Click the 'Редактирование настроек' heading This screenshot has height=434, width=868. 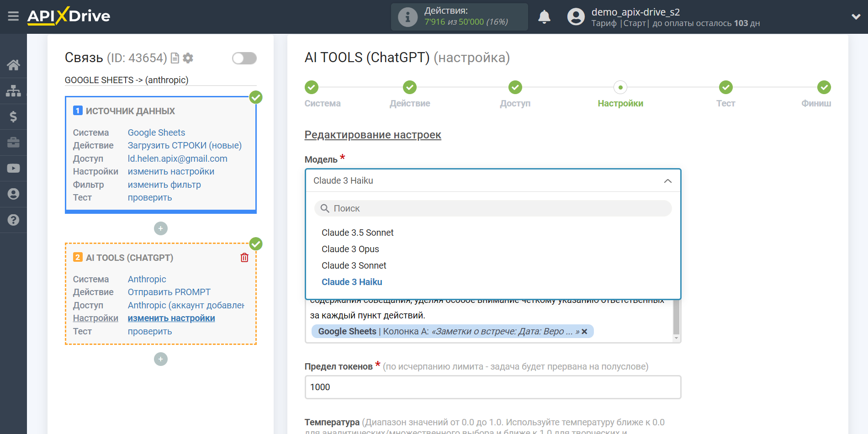click(373, 135)
